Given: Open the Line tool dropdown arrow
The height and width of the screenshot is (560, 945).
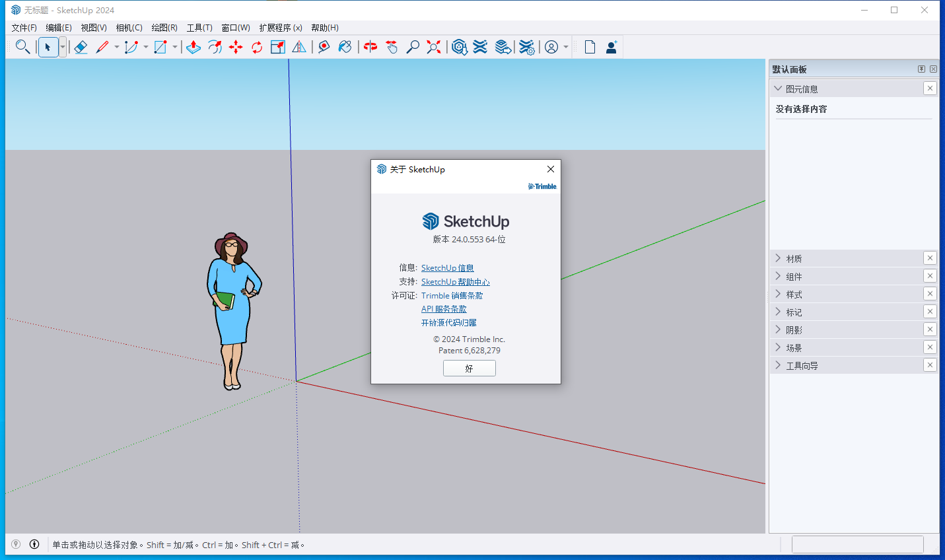Looking at the screenshot, I should pyautogui.click(x=117, y=47).
